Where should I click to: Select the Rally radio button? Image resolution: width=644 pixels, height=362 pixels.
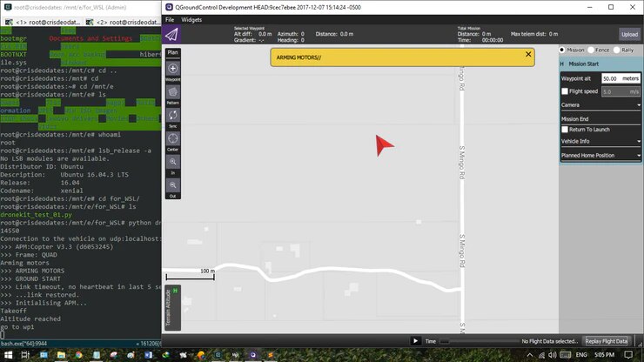(x=616, y=50)
